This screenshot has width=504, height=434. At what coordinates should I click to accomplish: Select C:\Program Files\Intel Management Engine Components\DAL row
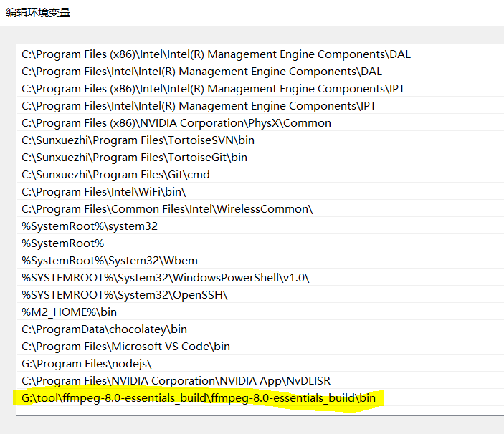[x=260, y=71]
